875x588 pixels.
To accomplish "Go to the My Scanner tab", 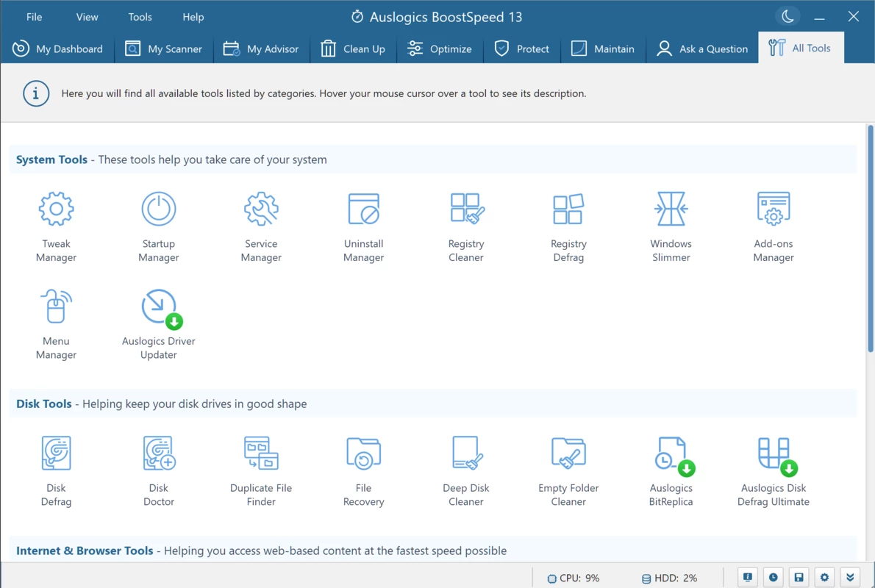I will pos(163,49).
